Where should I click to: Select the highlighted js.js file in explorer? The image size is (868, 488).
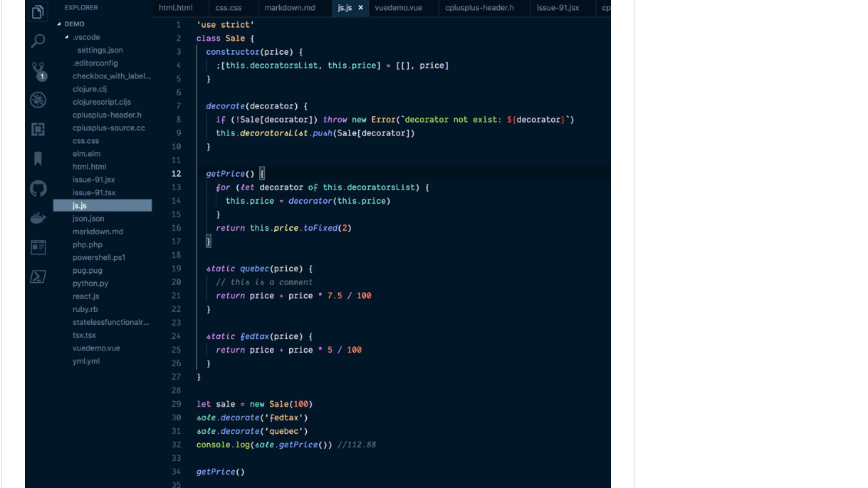coord(103,205)
